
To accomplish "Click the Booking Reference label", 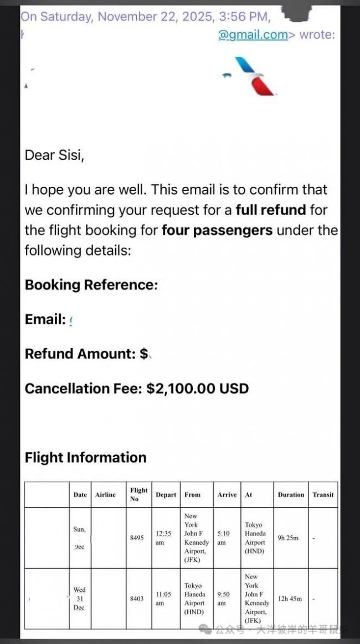I will [x=91, y=285].
